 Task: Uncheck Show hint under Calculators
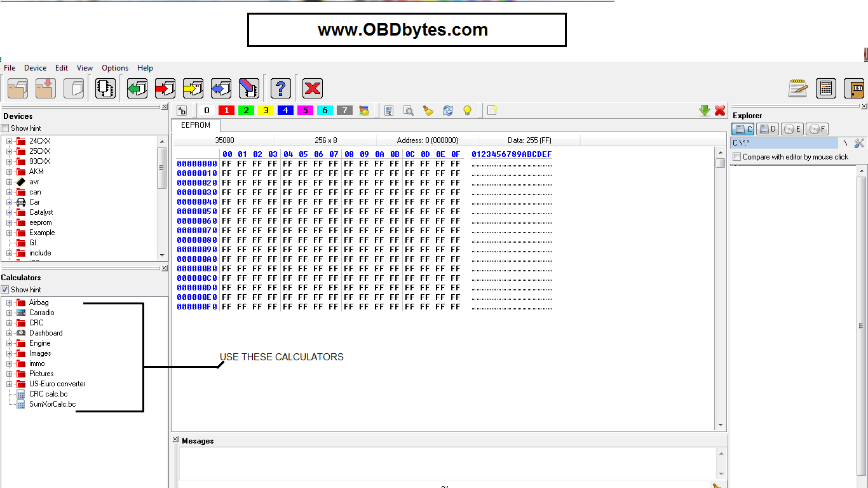pyautogui.click(x=5, y=290)
